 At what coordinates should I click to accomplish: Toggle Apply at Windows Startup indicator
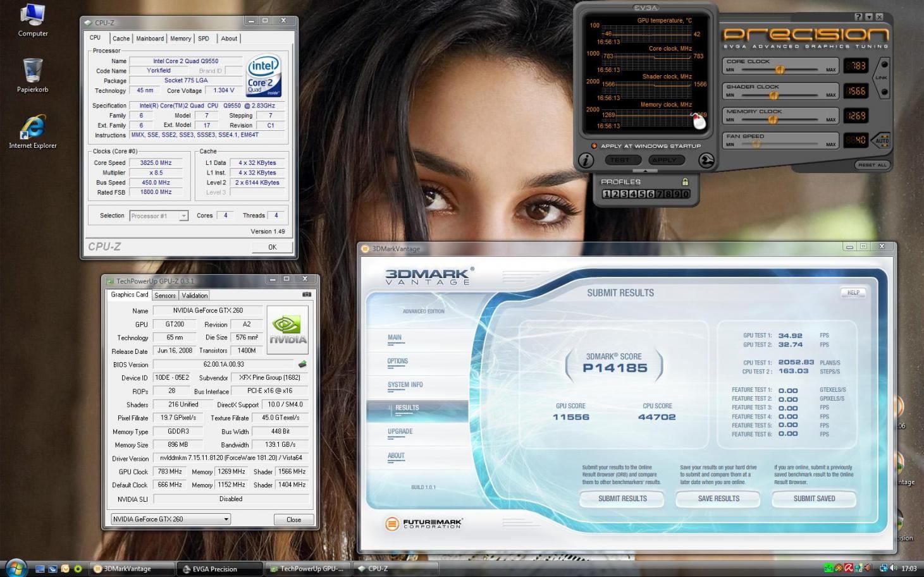593,146
